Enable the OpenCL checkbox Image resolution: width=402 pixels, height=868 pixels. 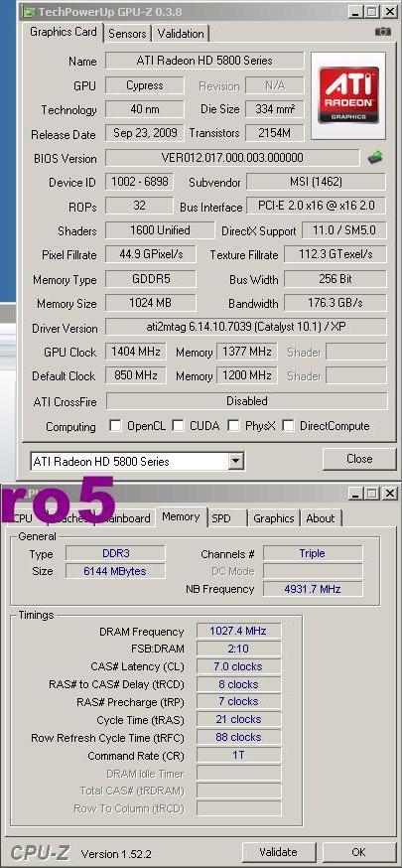(x=115, y=426)
